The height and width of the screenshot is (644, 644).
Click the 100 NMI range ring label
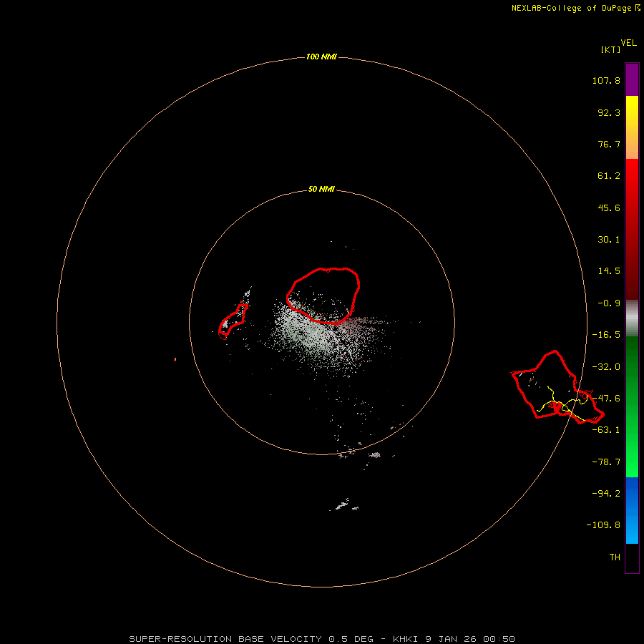pos(321,57)
